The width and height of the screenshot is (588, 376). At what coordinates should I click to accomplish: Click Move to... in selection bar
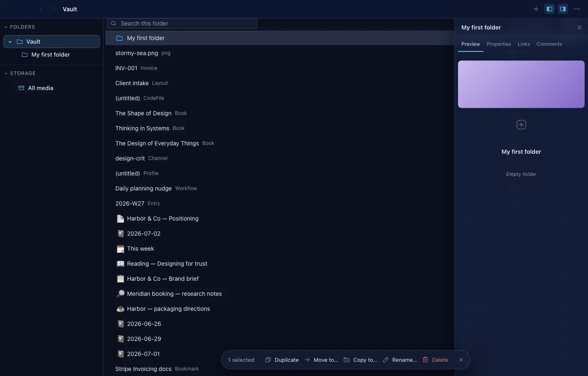click(x=321, y=360)
